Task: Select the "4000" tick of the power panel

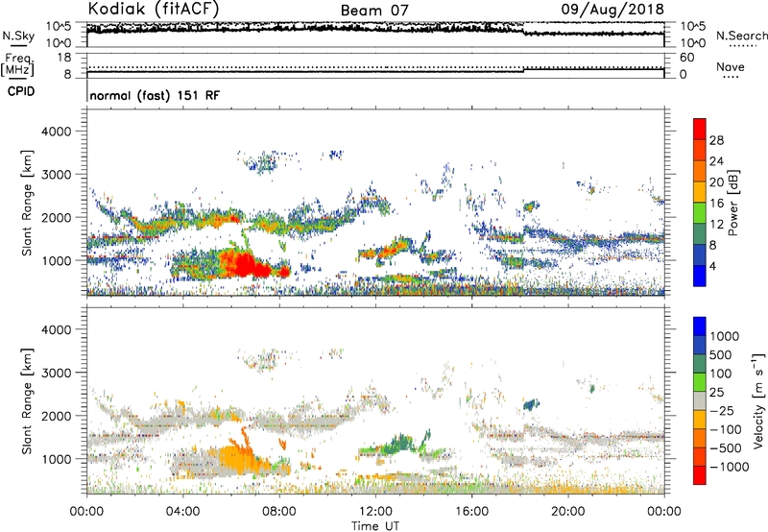Action: pos(56,132)
